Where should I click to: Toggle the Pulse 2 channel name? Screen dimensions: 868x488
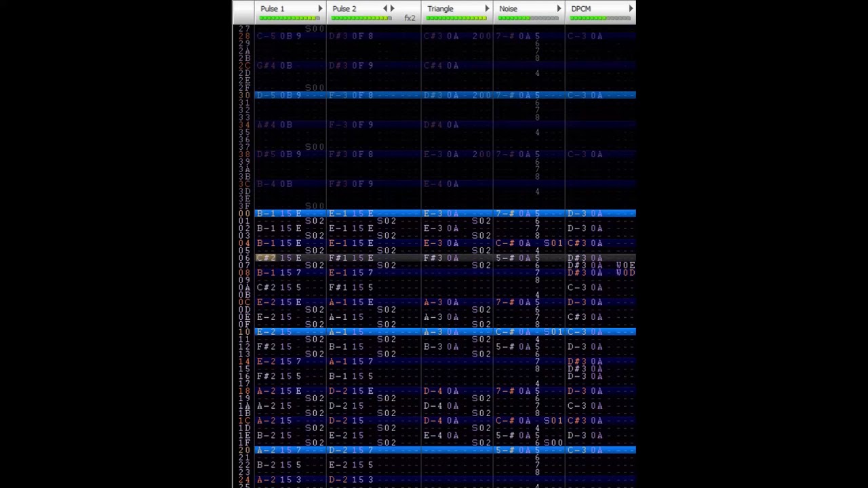point(344,9)
